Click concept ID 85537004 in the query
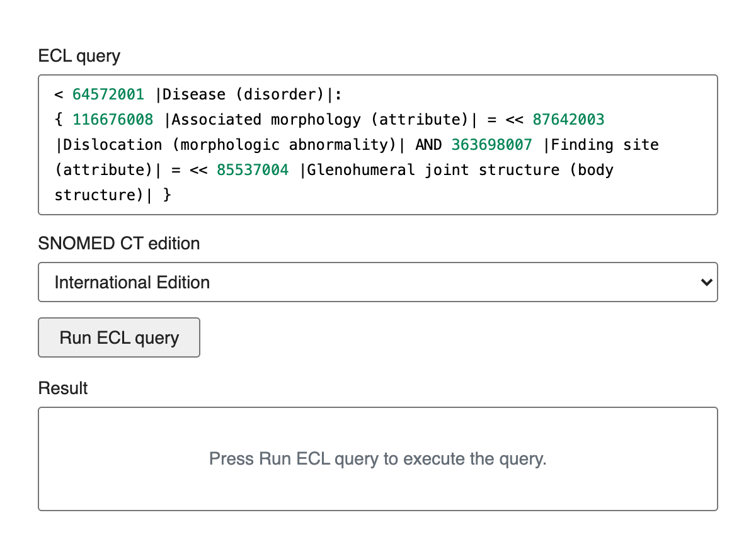This screenshot has height=554, width=756. pos(253,170)
